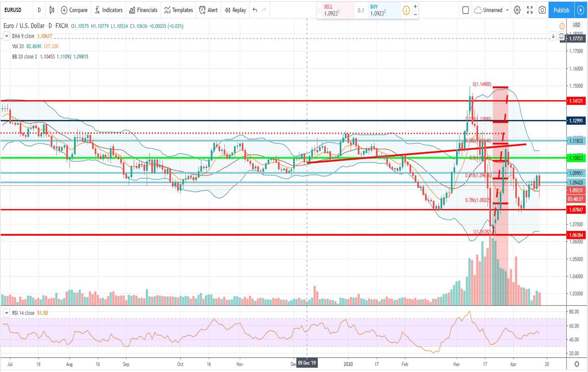Create a new Alert
Image resolution: width=588 pixels, height=372 pixels.
tap(208, 10)
